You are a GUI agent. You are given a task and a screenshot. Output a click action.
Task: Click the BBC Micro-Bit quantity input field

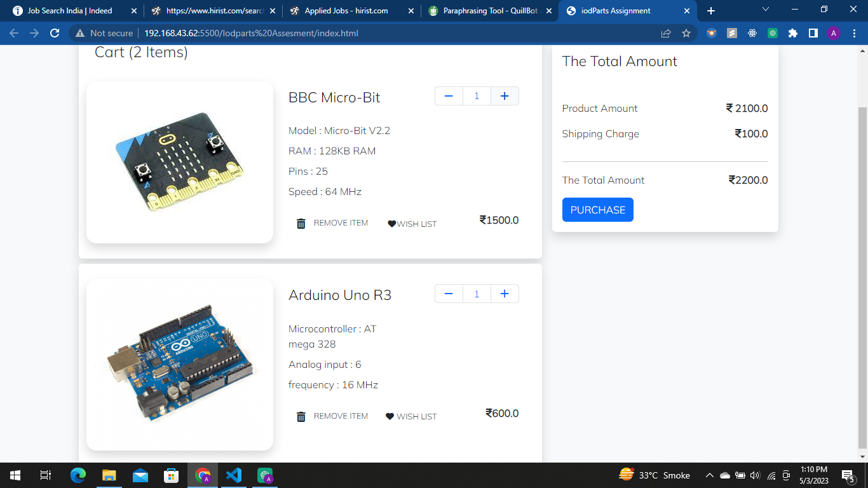(x=477, y=95)
